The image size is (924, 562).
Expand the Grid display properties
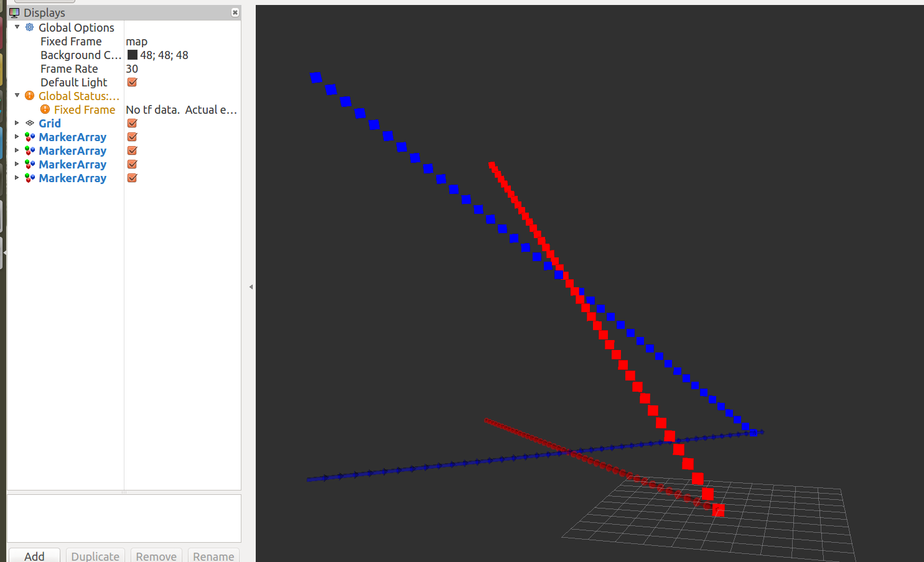tap(16, 123)
